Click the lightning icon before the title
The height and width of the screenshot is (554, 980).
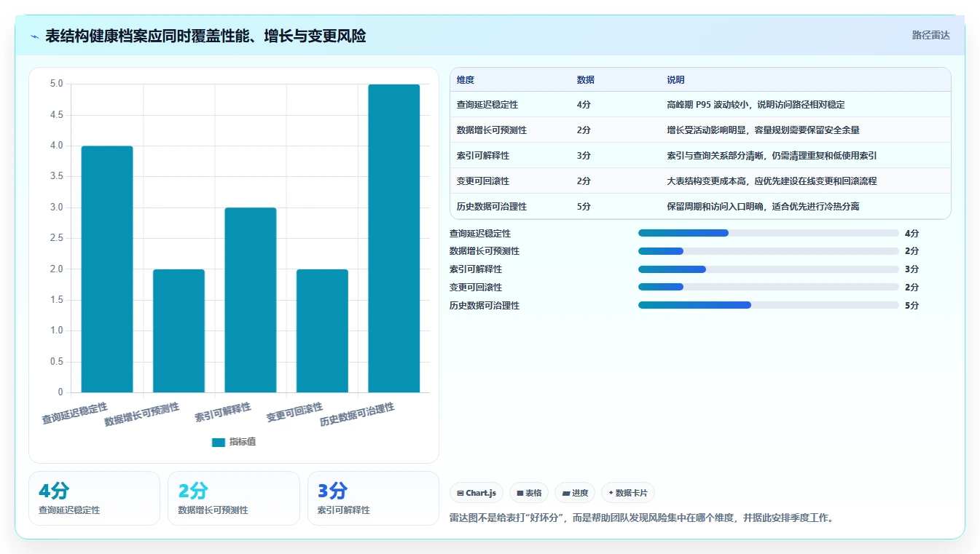tap(35, 36)
